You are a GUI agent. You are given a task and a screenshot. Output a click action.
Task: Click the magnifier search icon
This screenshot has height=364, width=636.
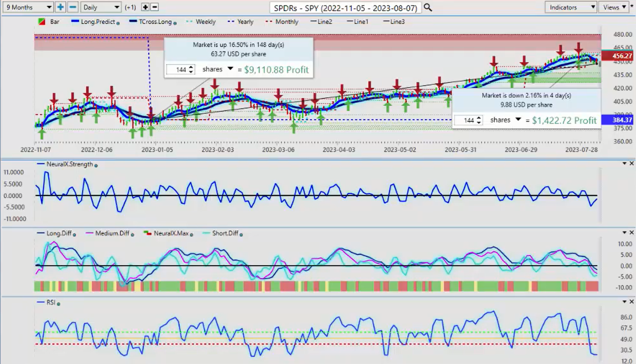(427, 7)
